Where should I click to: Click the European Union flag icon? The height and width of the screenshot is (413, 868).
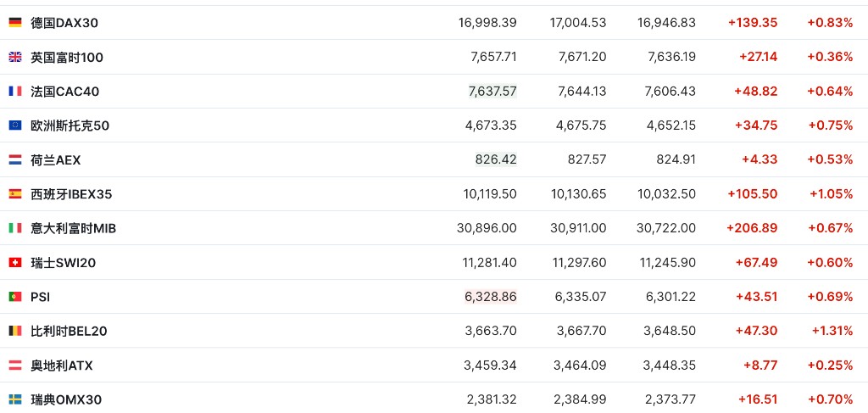click(x=15, y=126)
